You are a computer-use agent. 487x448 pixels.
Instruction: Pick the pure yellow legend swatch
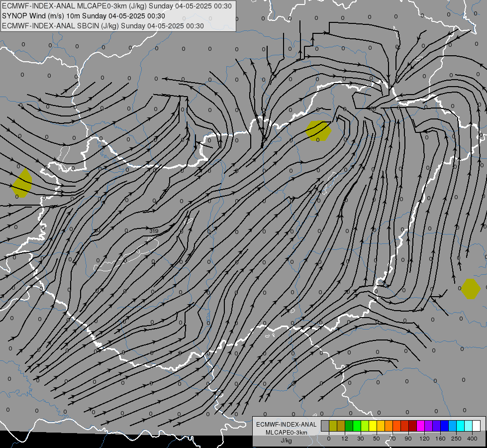(x=373, y=426)
